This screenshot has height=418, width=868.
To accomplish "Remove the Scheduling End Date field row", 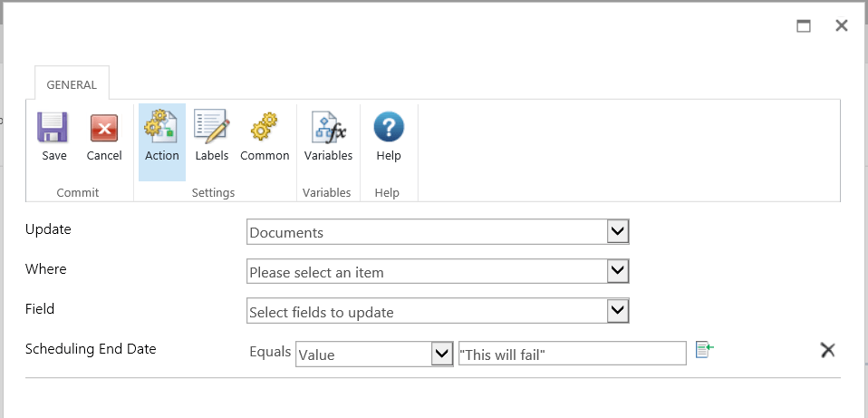I will click(x=827, y=350).
